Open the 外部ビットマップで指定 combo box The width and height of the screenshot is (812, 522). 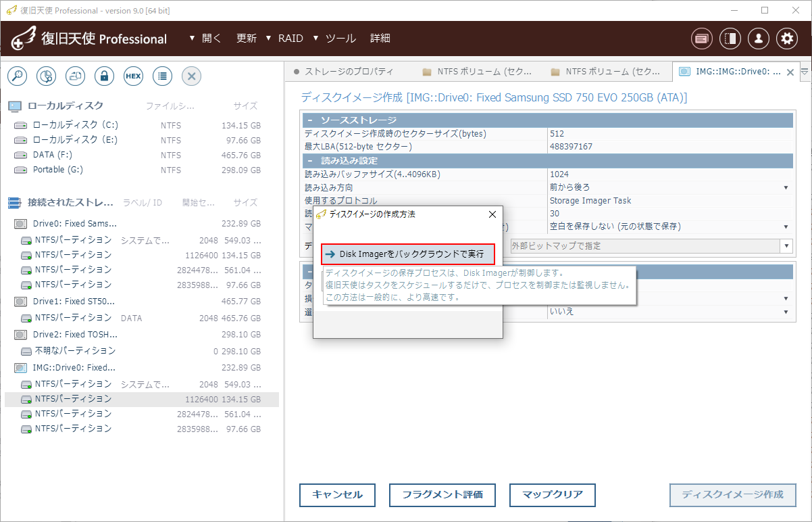(651, 246)
